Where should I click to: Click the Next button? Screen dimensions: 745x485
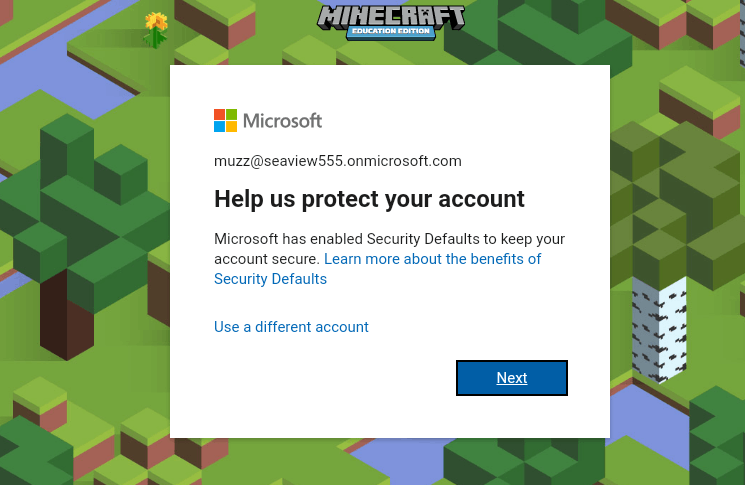(512, 378)
